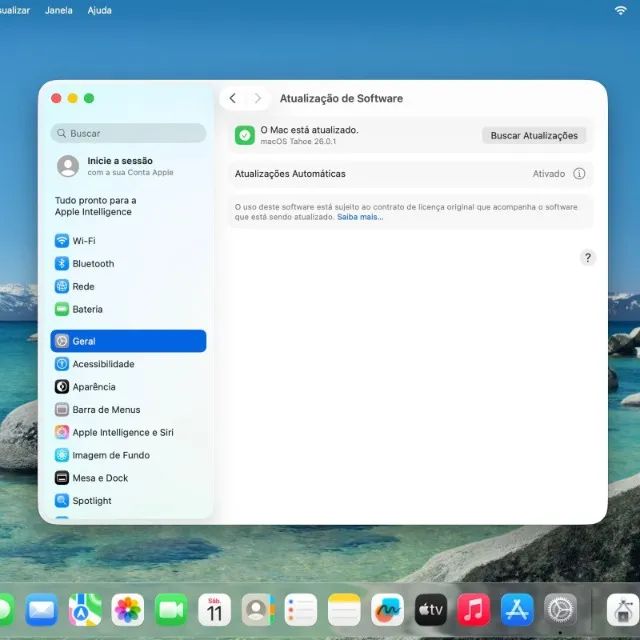The width and height of the screenshot is (640, 640).
Task: Click the green update status checkmark icon
Action: [244, 136]
